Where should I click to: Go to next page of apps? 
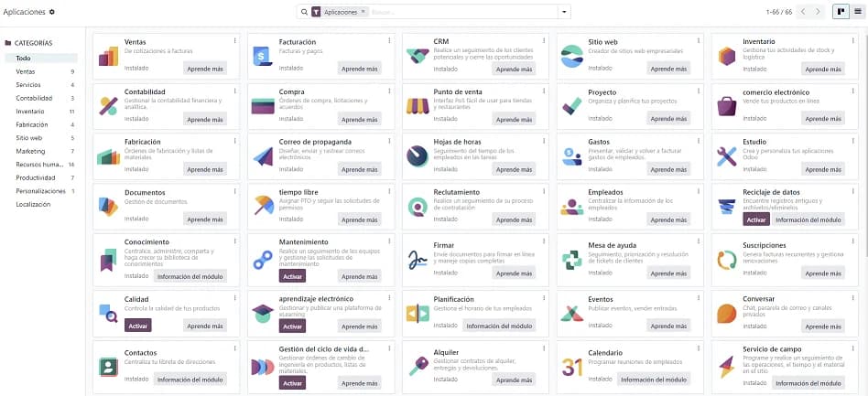click(x=819, y=12)
